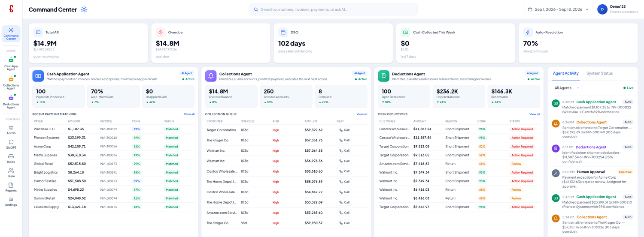Click the green Deductions Agent icon
This screenshot has width=644, height=237.
point(383,76)
